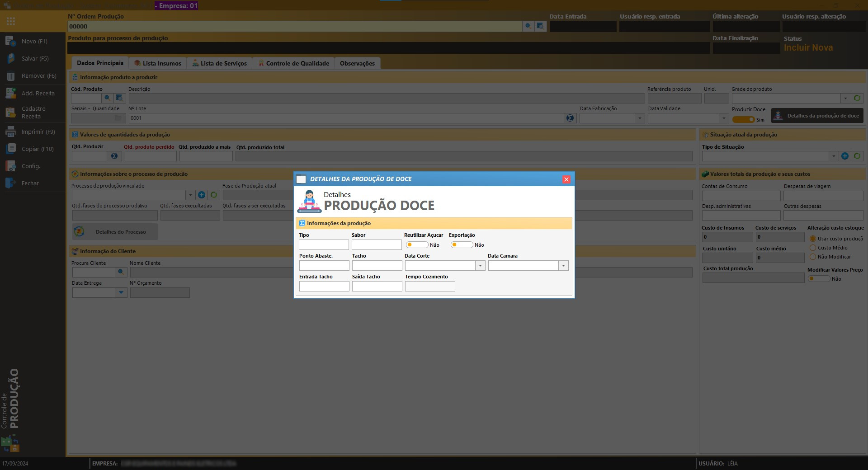Click the Salvar (F5) sidebar icon
The width and height of the screenshot is (868, 470).
point(11,59)
